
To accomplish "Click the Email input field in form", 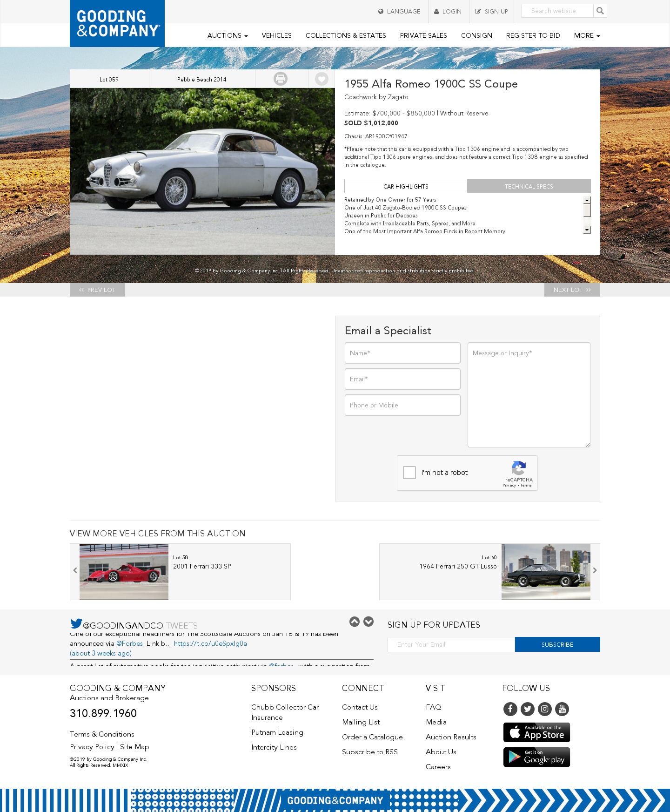I will point(402,379).
